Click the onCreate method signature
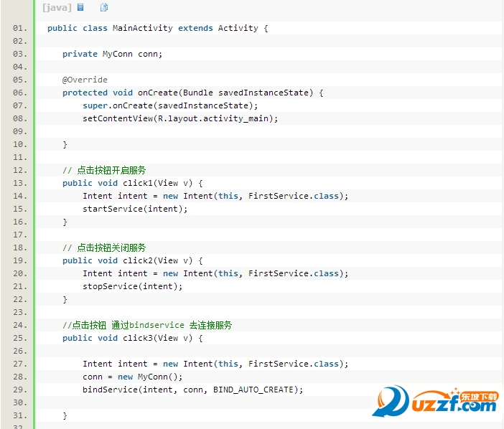504x429 pixels. tap(192, 93)
